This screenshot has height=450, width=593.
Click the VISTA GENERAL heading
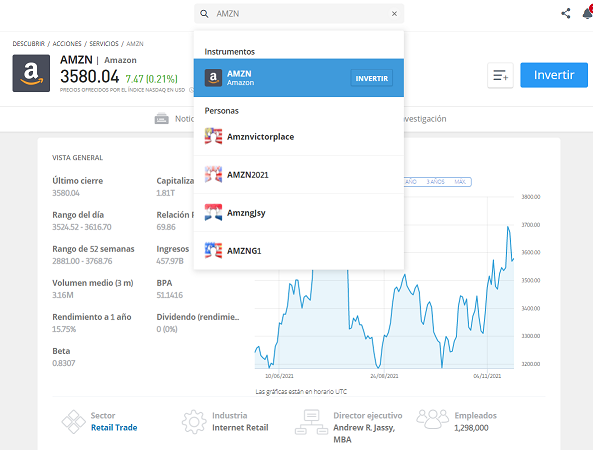78,158
